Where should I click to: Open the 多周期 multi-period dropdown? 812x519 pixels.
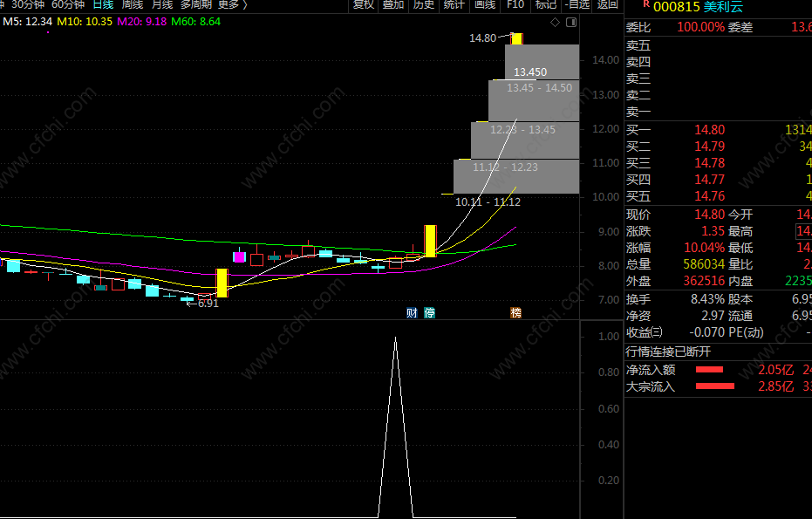(x=195, y=4)
